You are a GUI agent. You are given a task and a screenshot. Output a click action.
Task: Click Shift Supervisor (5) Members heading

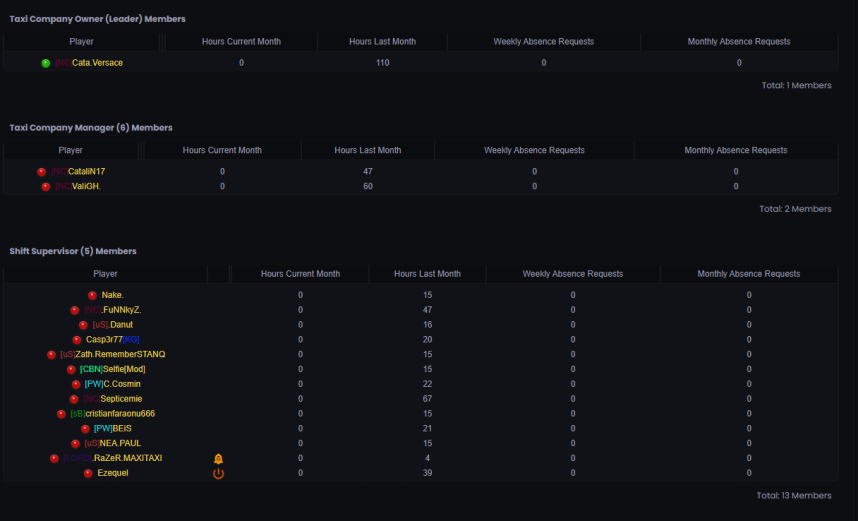pos(73,251)
